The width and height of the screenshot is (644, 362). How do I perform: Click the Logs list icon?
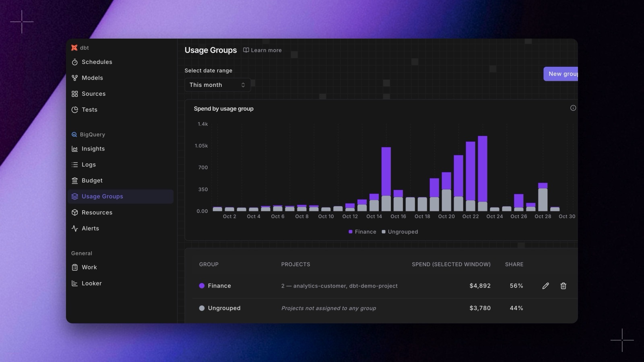(x=74, y=165)
